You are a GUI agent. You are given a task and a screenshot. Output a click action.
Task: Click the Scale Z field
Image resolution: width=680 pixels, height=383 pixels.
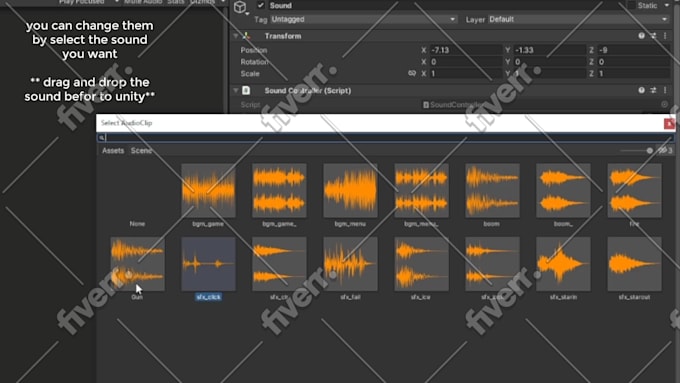click(633, 73)
